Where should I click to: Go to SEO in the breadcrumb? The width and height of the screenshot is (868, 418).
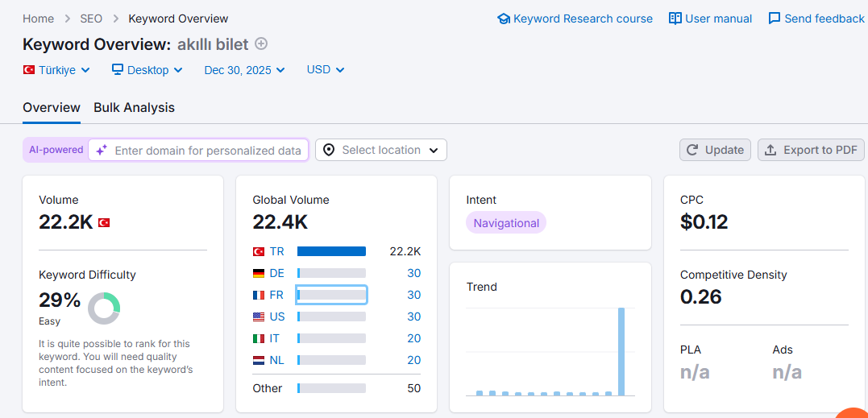(x=91, y=19)
